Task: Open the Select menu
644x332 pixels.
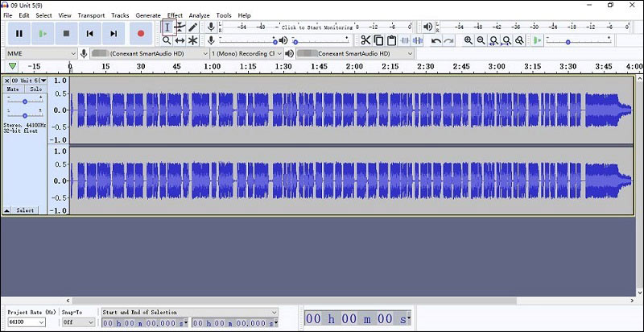Action: pos(43,15)
